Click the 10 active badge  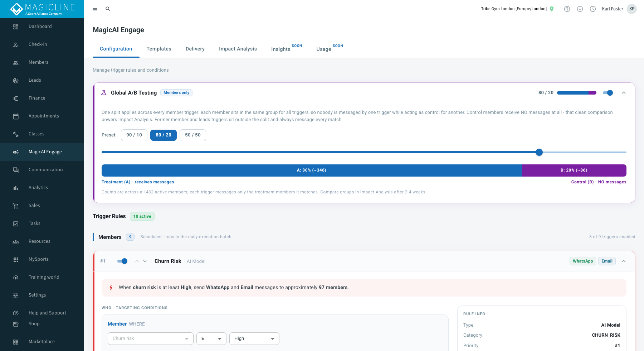142,216
